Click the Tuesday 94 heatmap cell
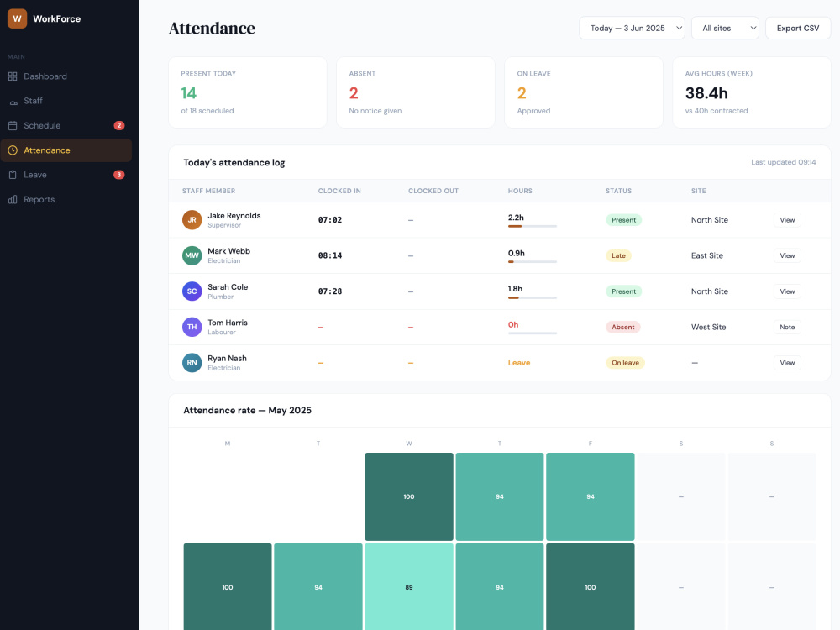This screenshot has height=630, width=840. (318, 586)
